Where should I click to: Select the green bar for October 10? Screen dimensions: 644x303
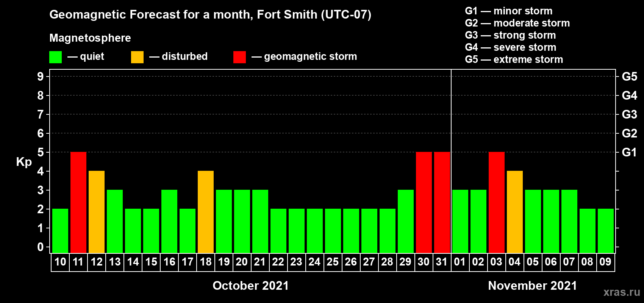point(60,231)
